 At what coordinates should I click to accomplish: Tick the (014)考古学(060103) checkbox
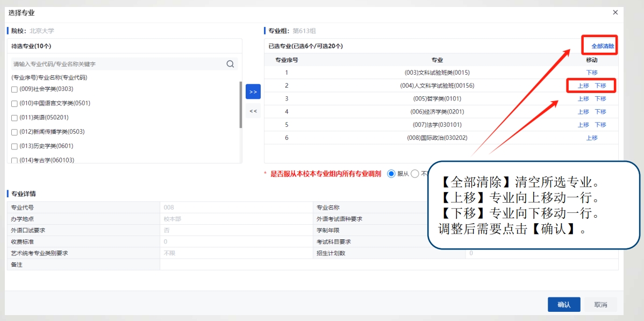coord(15,161)
